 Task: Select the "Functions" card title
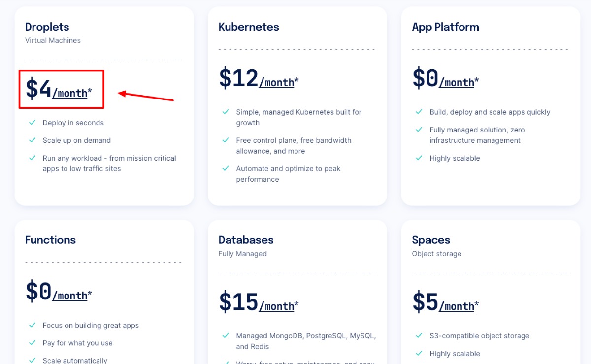pyautogui.click(x=50, y=240)
